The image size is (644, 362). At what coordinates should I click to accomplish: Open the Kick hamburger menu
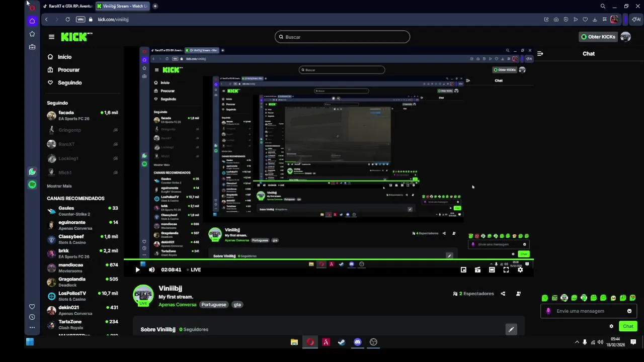click(x=51, y=37)
